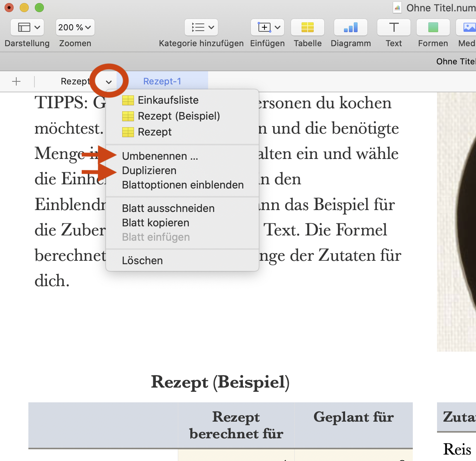This screenshot has width=476, height=461.
Task: Choose Blatt kopieren from the menu
Action: point(156,223)
